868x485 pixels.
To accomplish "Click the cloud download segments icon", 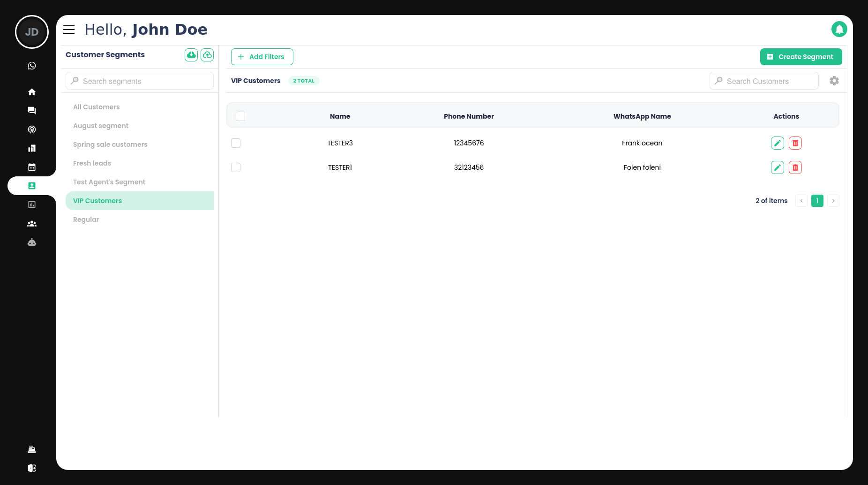I will pos(191,54).
